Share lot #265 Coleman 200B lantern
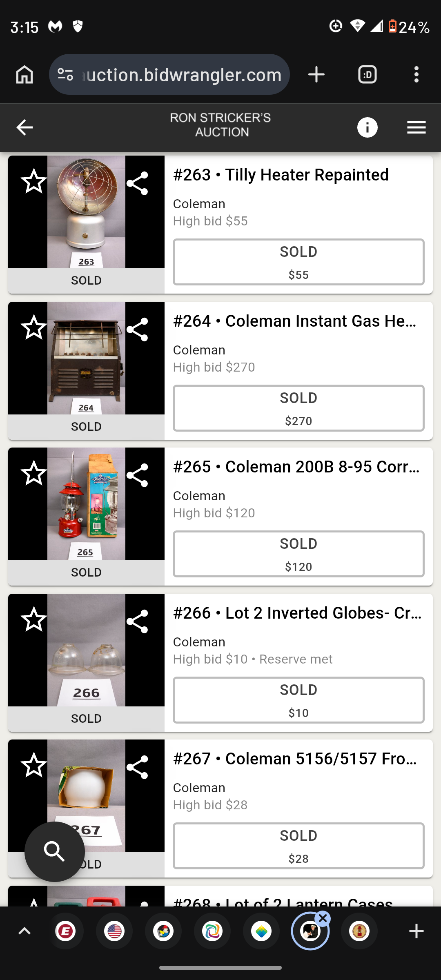Viewport: 441px width, 980px height. coord(137,475)
